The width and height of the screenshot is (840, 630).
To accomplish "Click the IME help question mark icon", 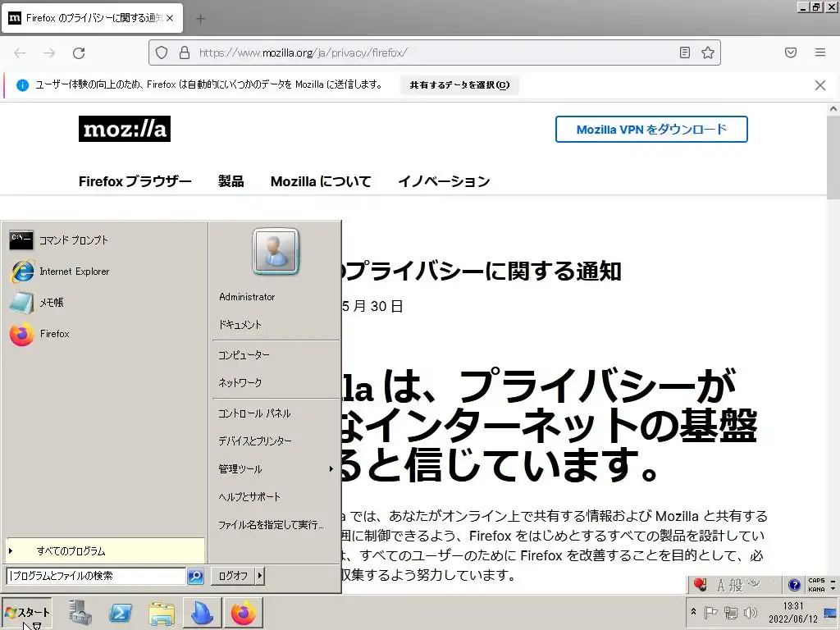I will (x=794, y=584).
